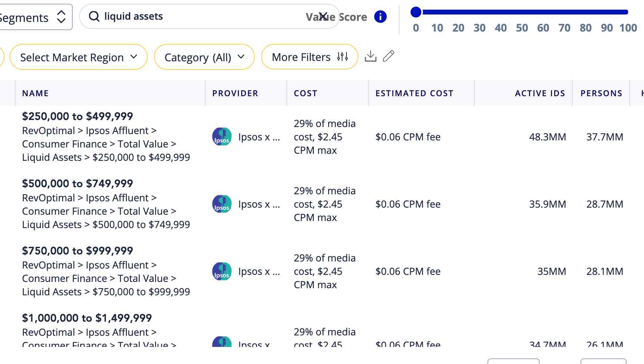Select the $1,000,000 to $1,499,999 segment
The image size is (644, 364).
click(87, 318)
